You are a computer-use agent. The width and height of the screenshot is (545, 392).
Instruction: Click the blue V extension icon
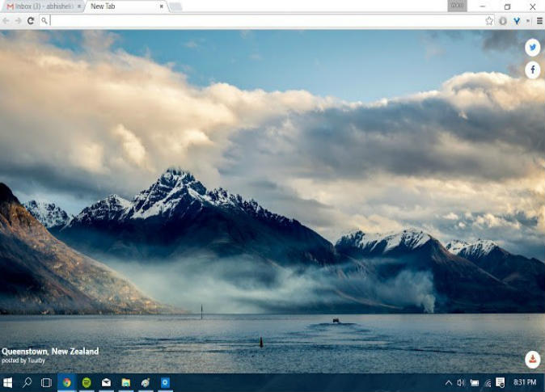click(516, 21)
